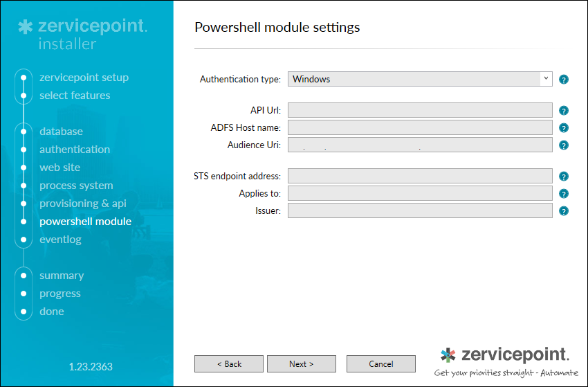Select the Audience Uri text box
Screen dimensions: 588x387
pyautogui.click(x=420, y=145)
